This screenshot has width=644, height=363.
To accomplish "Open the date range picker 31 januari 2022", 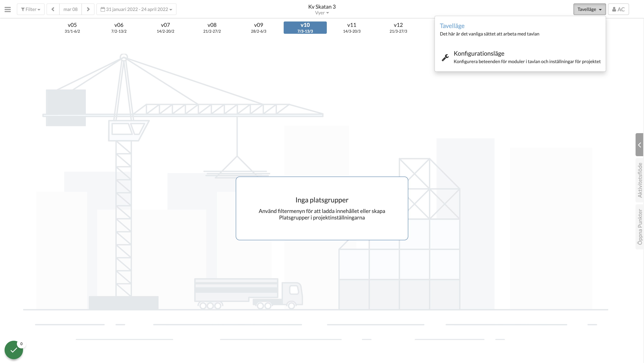I will click(136, 9).
